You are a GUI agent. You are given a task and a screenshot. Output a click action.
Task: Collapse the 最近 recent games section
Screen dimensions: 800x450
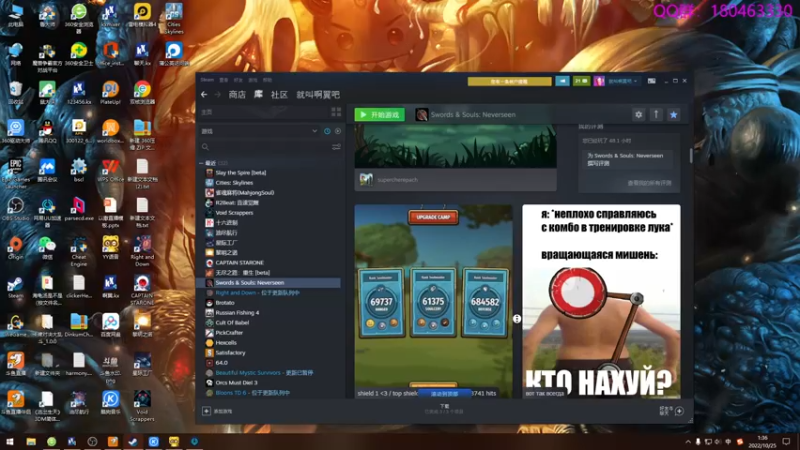[201, 163]
